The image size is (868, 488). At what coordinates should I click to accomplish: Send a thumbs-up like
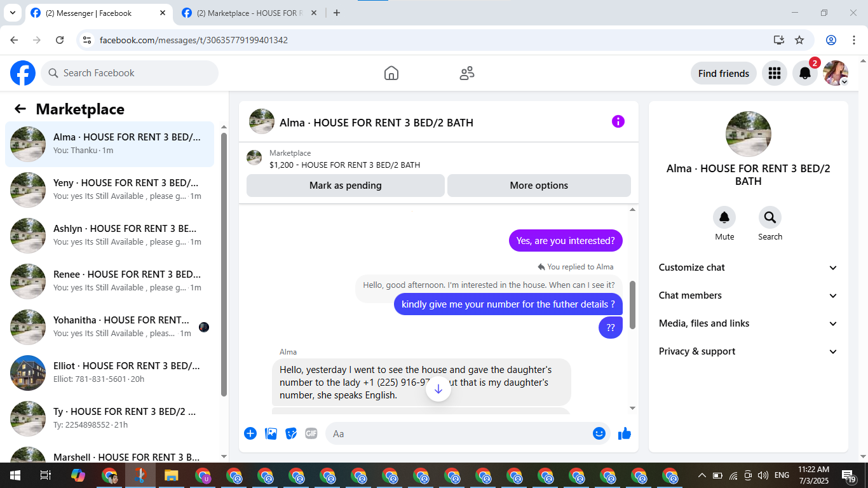pos(625,433)
